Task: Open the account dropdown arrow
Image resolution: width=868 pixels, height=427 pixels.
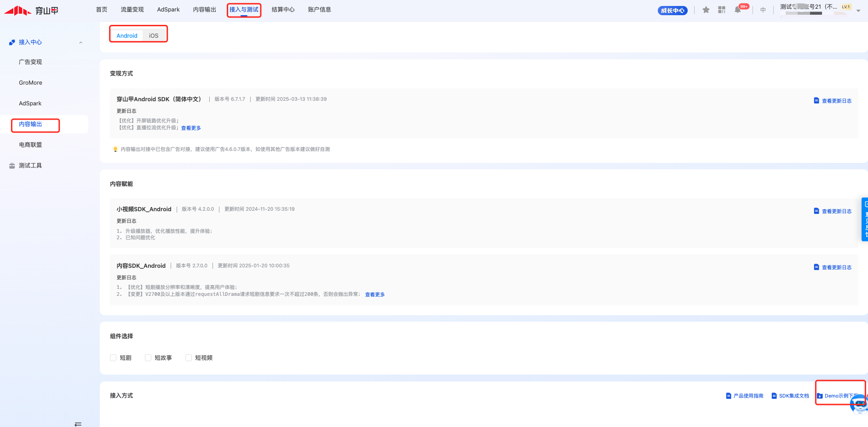Action: tap(858, 10)
